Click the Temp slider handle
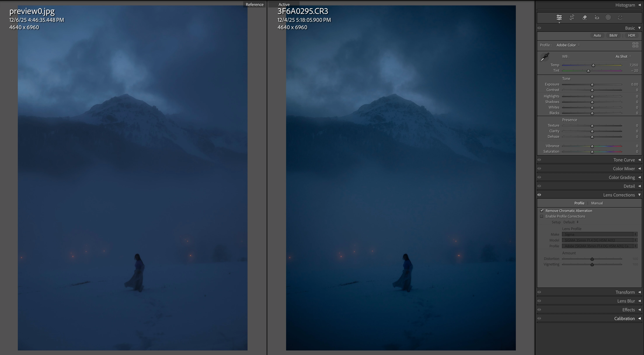 593,65
